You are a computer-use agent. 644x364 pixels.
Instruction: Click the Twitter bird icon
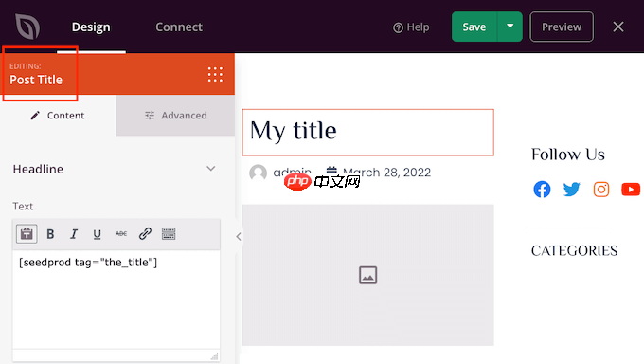click(571, 190)
